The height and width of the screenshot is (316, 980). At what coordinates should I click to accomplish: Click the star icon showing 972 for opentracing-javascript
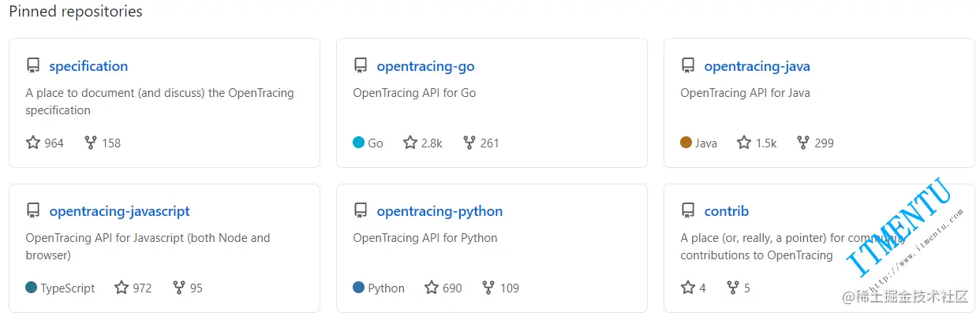click(x=122, y=288)
